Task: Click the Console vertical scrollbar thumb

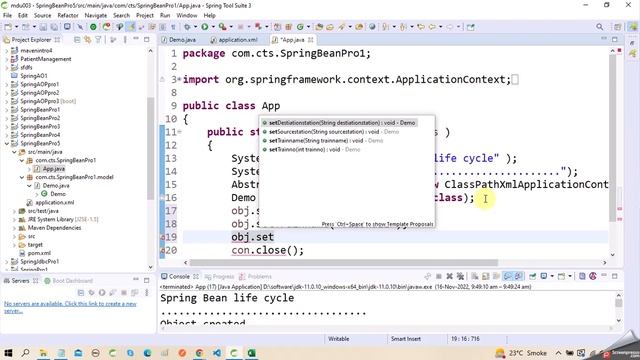Action: [x=619, y=303]
